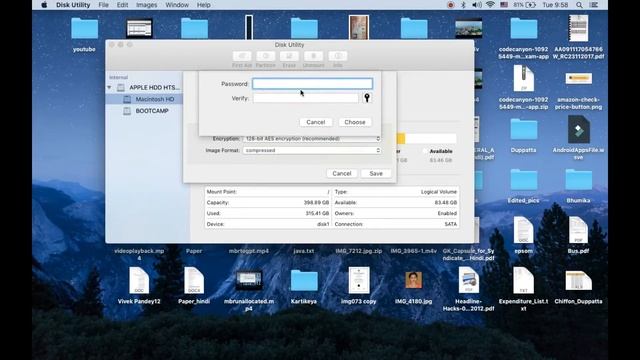The width and height of the screenshot is (640, 360).
Task: Click the Tue 9:58 clock
Action: coord(555,5)
